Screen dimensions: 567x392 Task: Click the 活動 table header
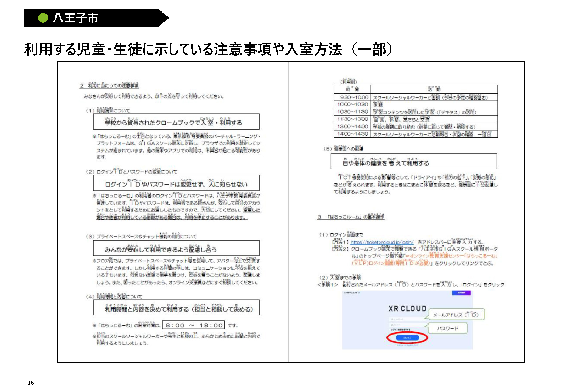(434, 89)
